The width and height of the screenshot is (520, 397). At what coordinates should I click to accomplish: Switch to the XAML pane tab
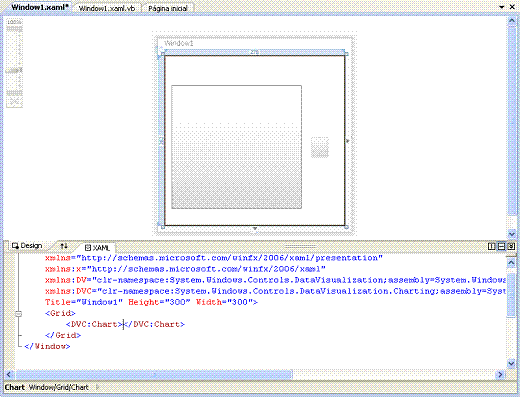(x=97, y=247)
